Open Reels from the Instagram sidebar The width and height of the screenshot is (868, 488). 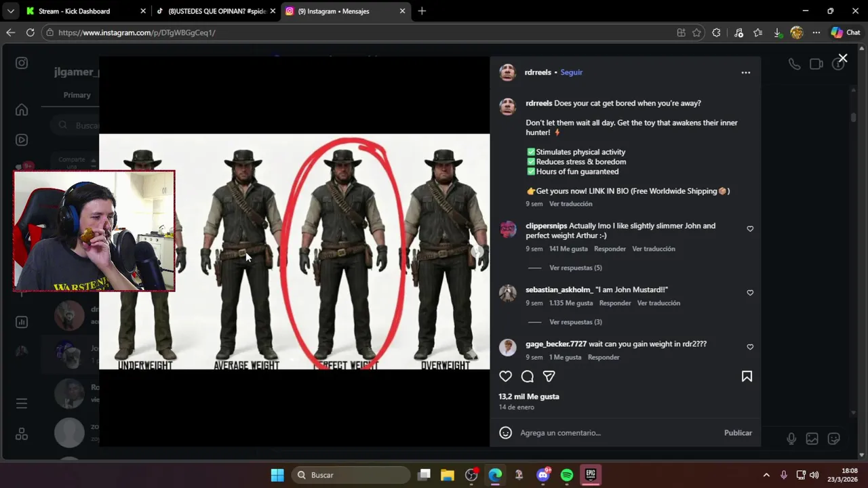(x=22, y=140)
